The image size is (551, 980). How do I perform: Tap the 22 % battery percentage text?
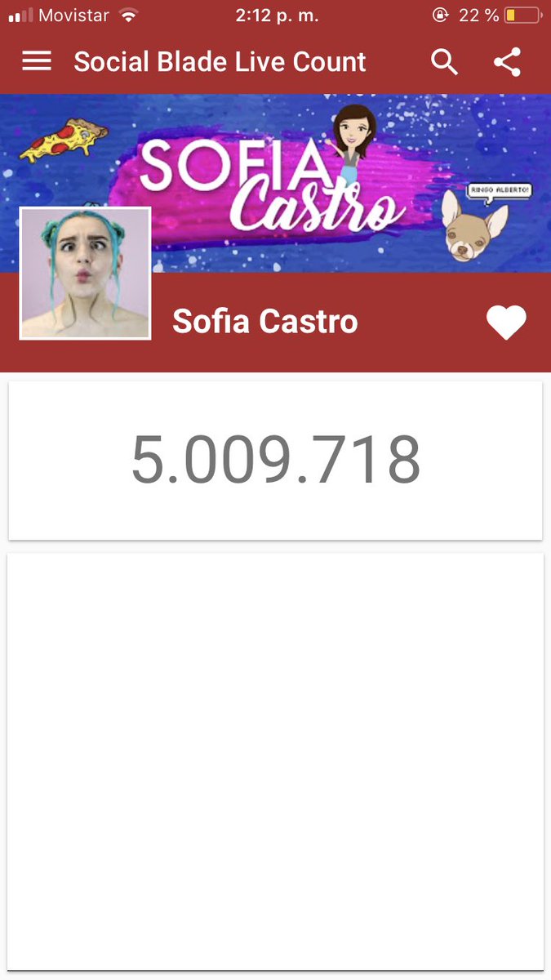coord(478,15)
